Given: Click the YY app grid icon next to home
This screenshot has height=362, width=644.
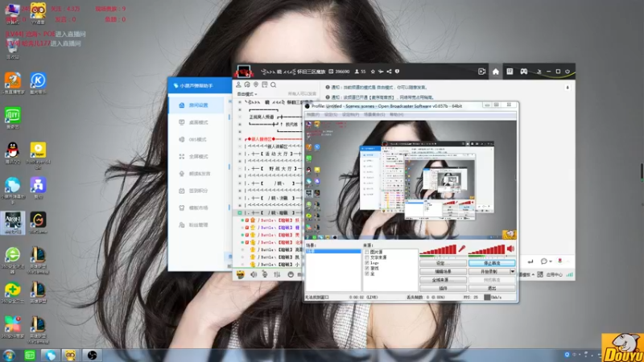Looking at the screenshot, I should click(510, 72).
